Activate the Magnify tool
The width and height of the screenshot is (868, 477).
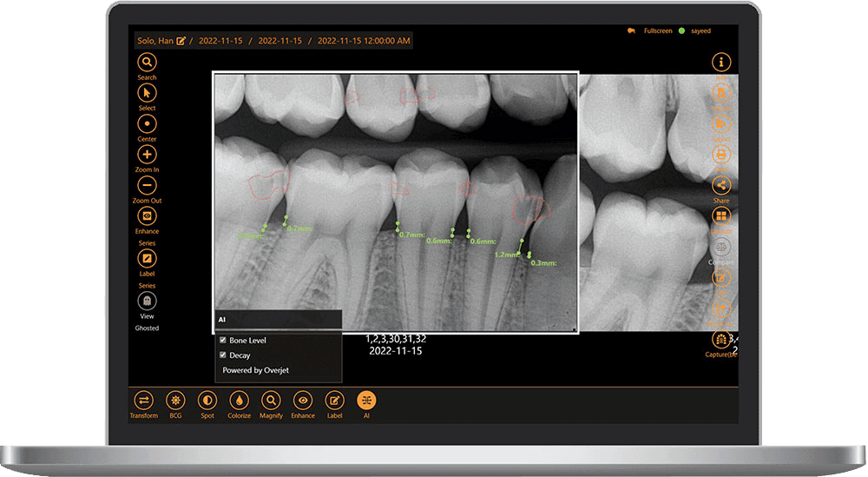[271, 400]
